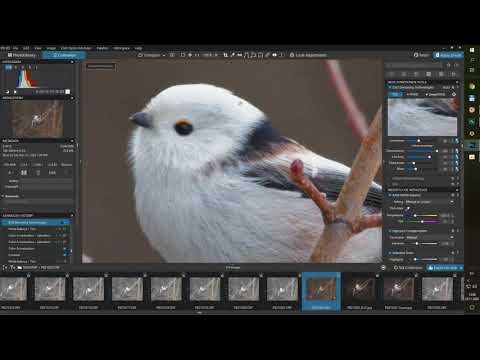This screenshot has width=480, height=360.
Task: Select the HQ denoising mode
Action: pos(395,95)
